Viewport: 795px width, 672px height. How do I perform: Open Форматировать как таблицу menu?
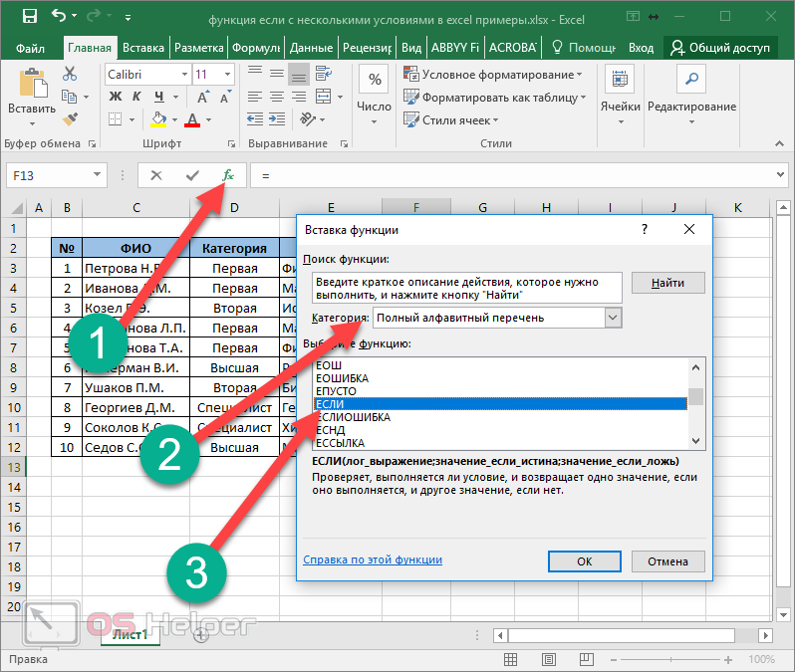(495, 98)
